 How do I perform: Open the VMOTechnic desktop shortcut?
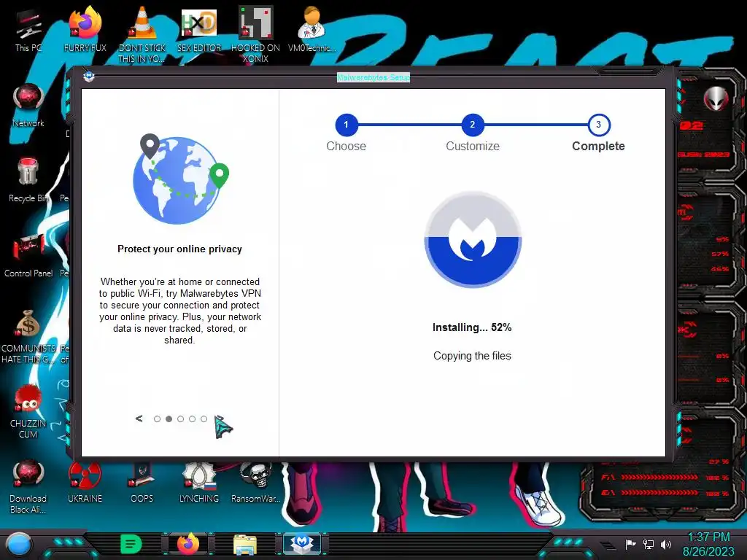(312, 29)
